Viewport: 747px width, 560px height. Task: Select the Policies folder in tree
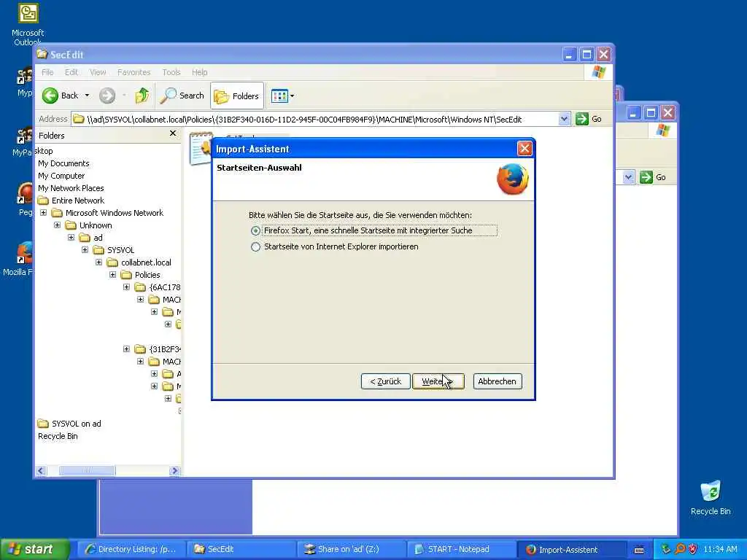tap(141, 275)
